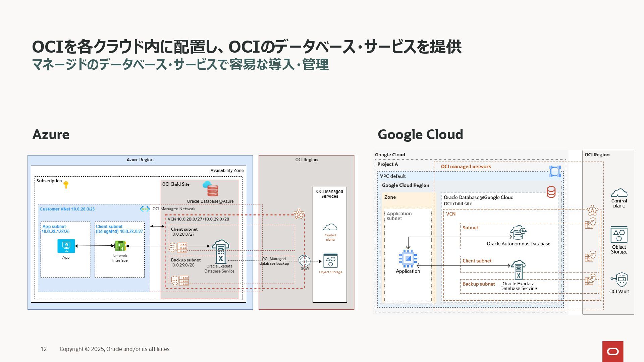
Task: Select the blue VPC default corner icon
Action: (555, 171)
